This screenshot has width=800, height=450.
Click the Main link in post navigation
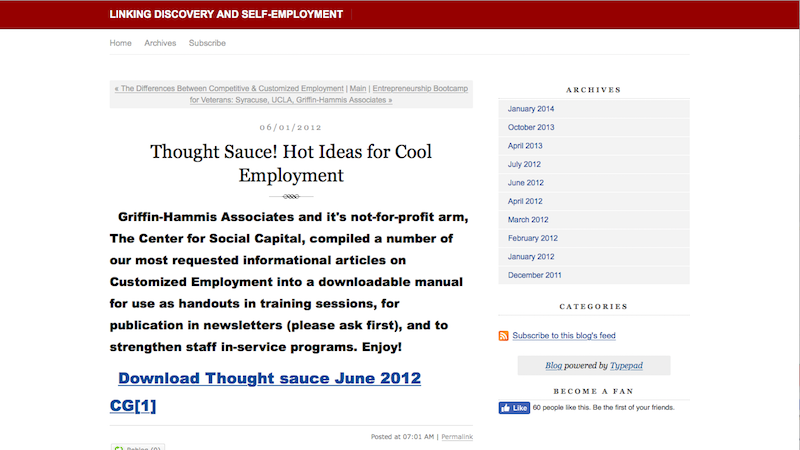click(358, 88)
